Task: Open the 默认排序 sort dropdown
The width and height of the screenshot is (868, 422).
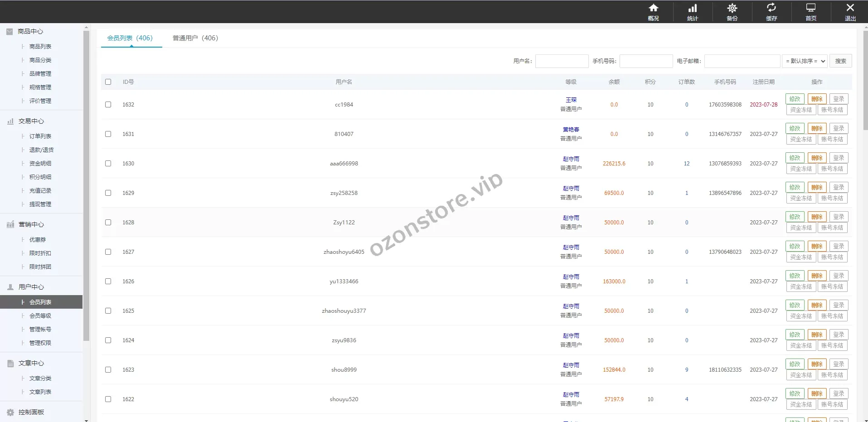Action: 805,61
